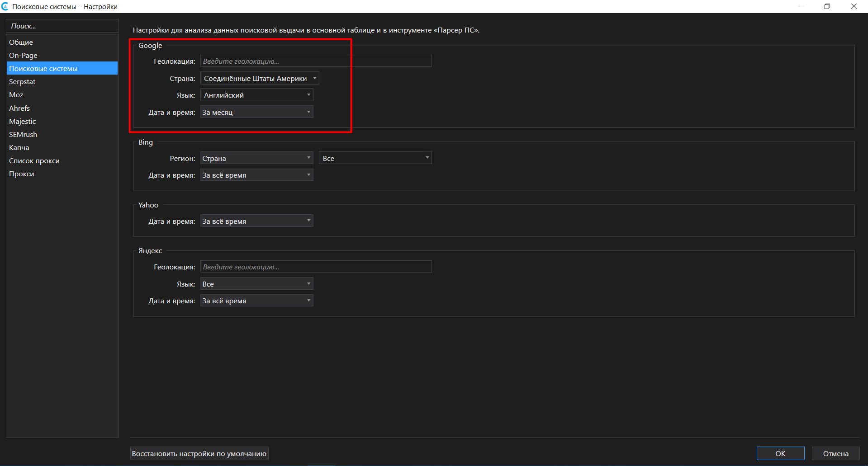Screen dimensions: 868x466
Task: Go to Serpstat settings
Action: point(62,81)
